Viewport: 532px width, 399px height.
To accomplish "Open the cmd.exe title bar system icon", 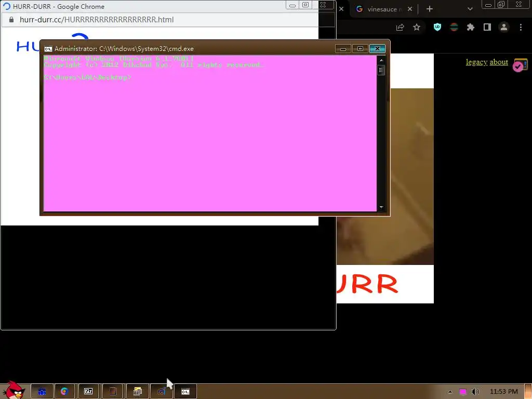I will [48, 49].
